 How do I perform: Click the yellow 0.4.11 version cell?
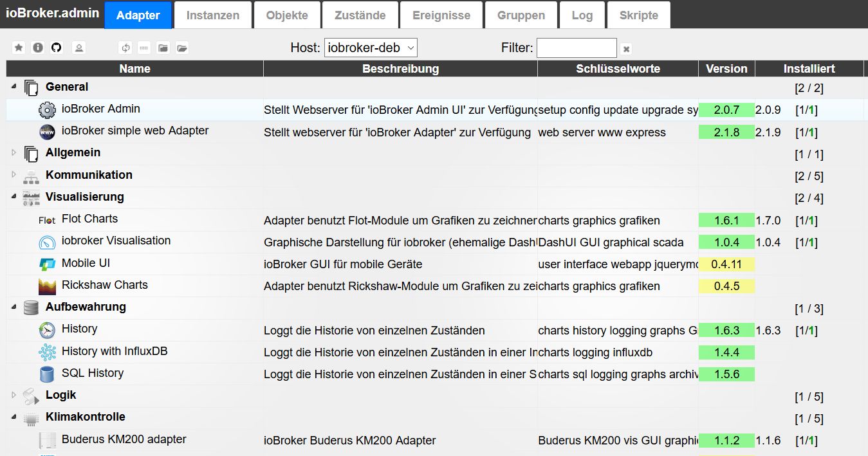click(726, 264)
